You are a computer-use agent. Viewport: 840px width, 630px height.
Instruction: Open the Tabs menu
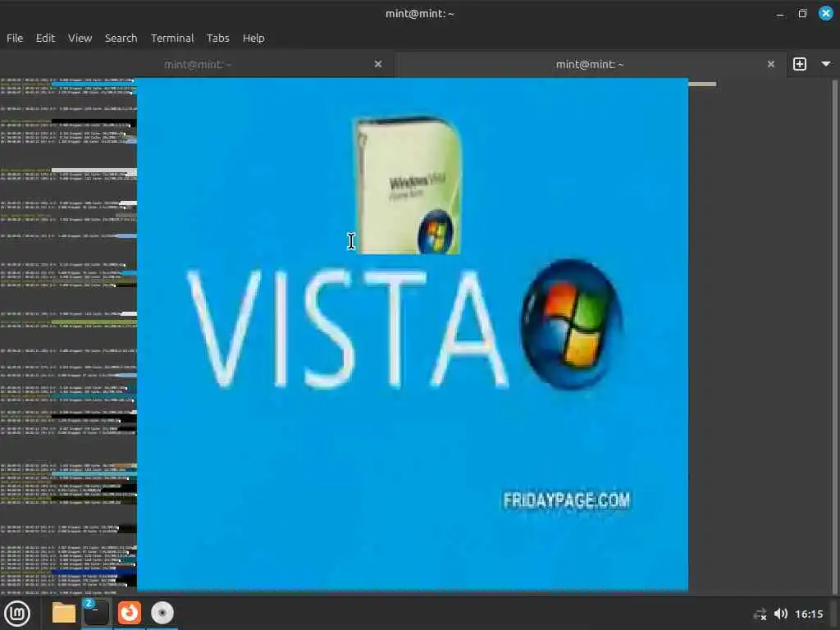click(218, 38)
